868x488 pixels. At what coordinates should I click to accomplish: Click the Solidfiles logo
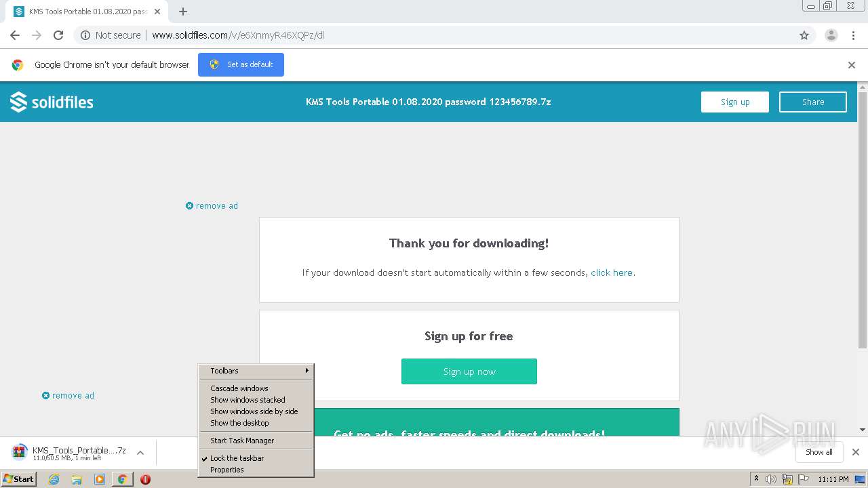click(x=52, y=102)
